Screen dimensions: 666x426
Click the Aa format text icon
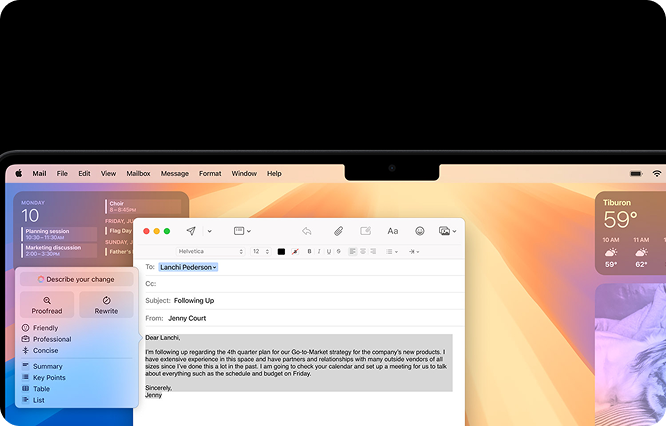[393, 231]
